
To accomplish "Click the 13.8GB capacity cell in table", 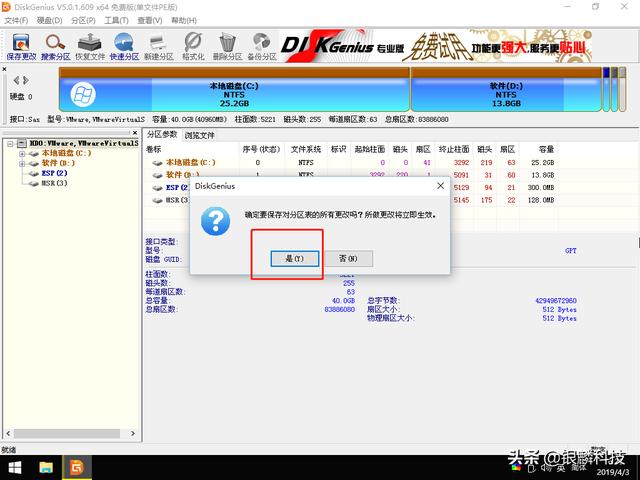I will [542, 175].
